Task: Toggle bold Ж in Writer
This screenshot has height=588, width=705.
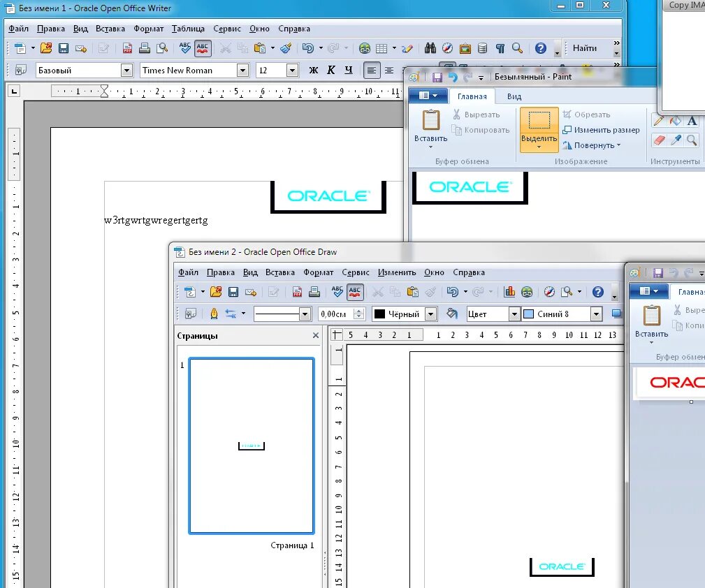Action: pyautogui.click(x=314, y=70)
